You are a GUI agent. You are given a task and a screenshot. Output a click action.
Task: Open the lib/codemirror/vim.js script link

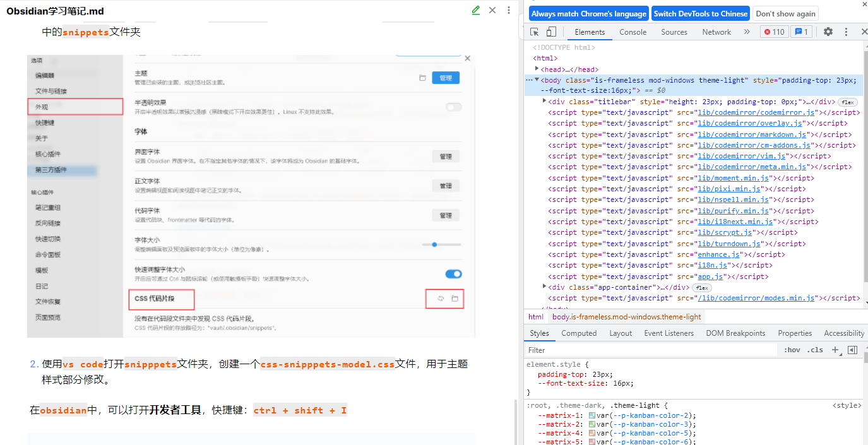742,156
